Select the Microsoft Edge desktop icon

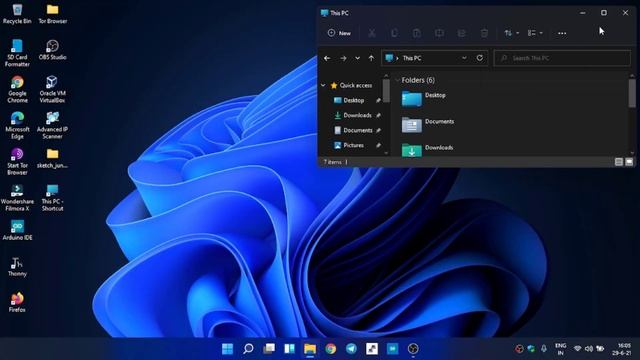(x=17, y=125)
